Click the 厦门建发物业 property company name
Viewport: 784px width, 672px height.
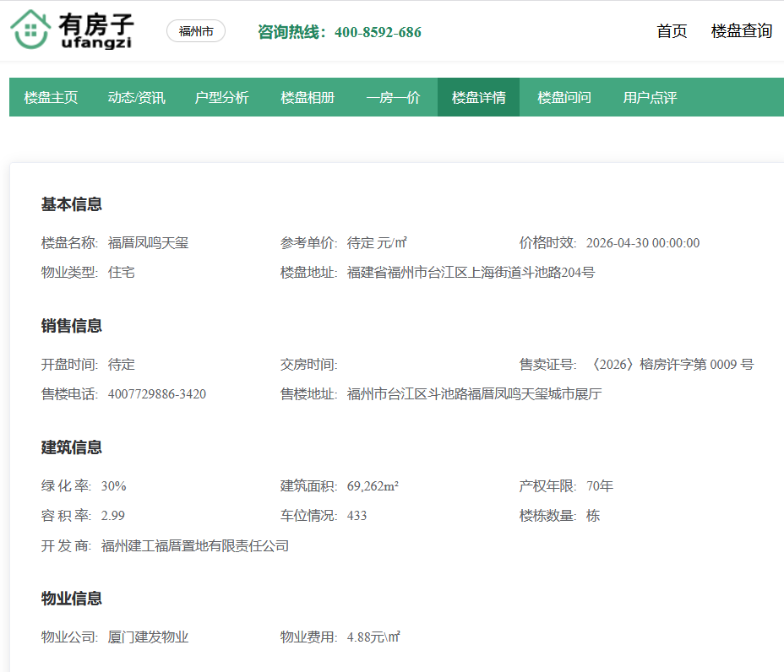tap(148, 637)
